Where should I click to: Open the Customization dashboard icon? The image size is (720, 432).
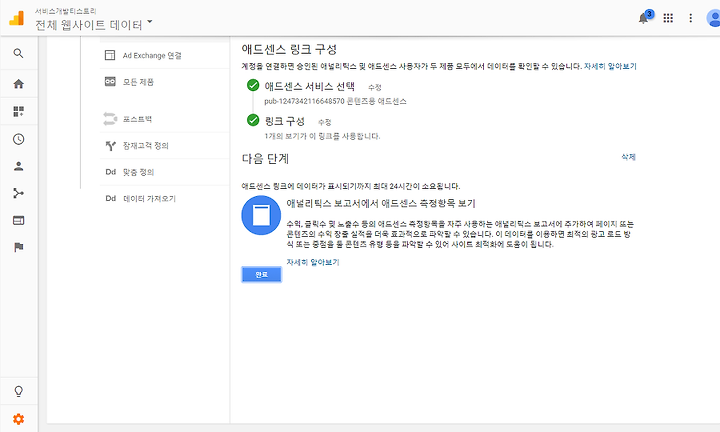coord(18,111)
